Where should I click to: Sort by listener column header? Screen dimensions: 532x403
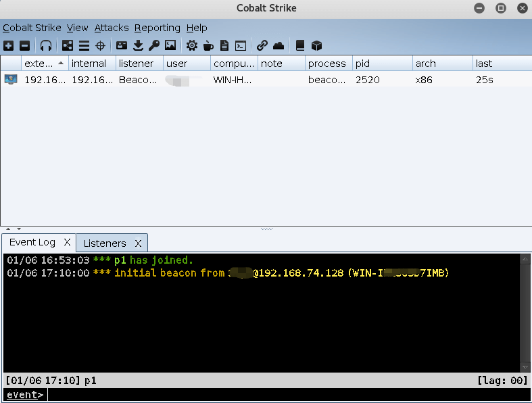point(139,64)
